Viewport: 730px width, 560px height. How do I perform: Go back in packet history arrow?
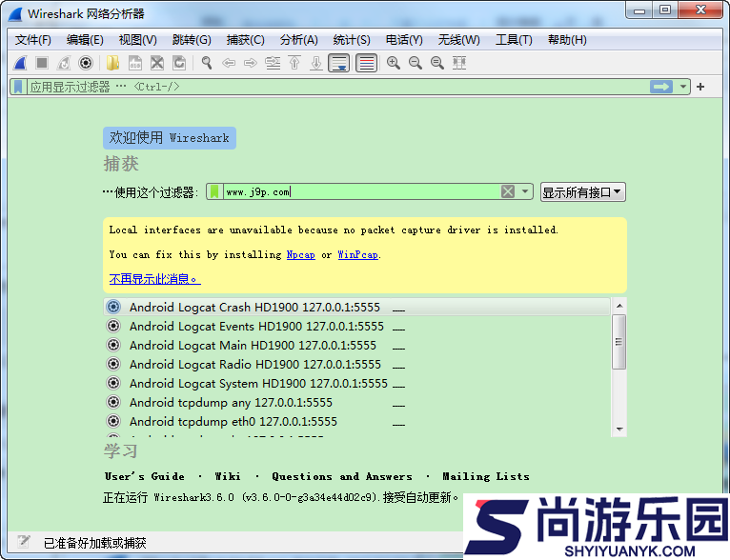[x=229, y=63]
